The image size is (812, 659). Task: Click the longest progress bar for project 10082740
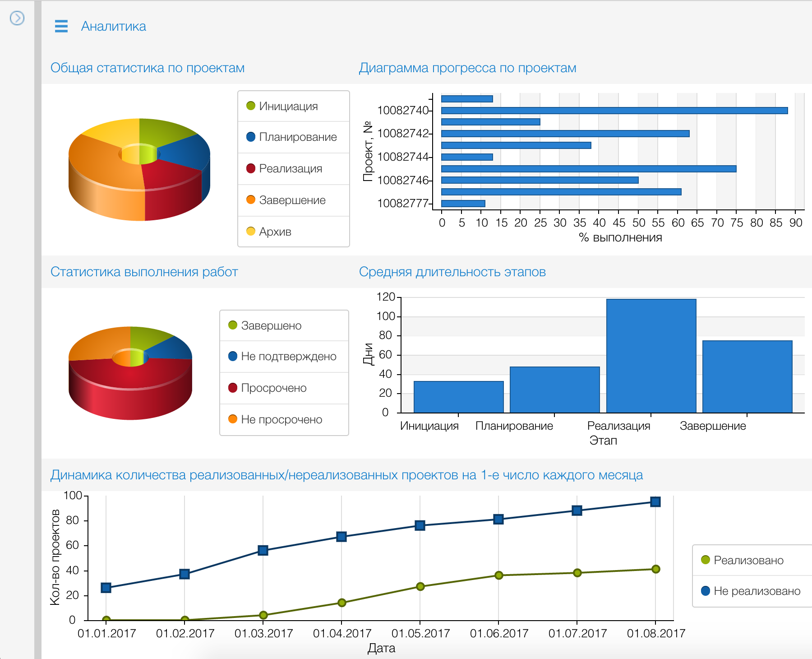614,111
